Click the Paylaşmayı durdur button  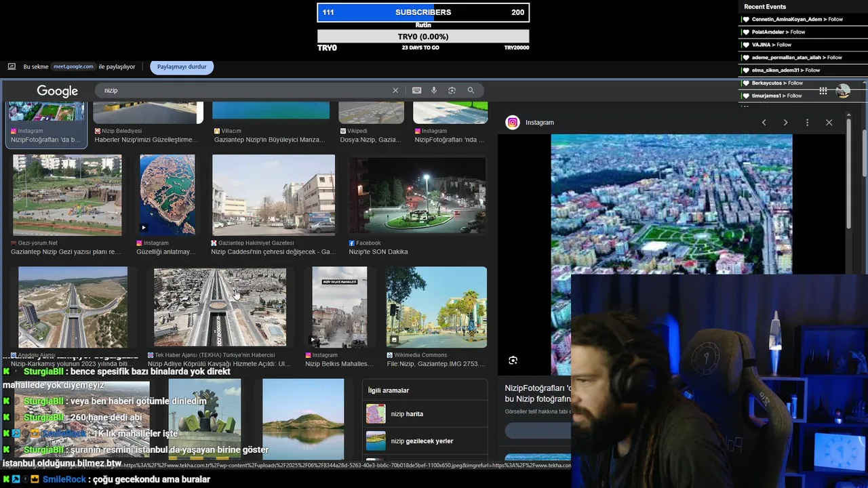(182, 67)
